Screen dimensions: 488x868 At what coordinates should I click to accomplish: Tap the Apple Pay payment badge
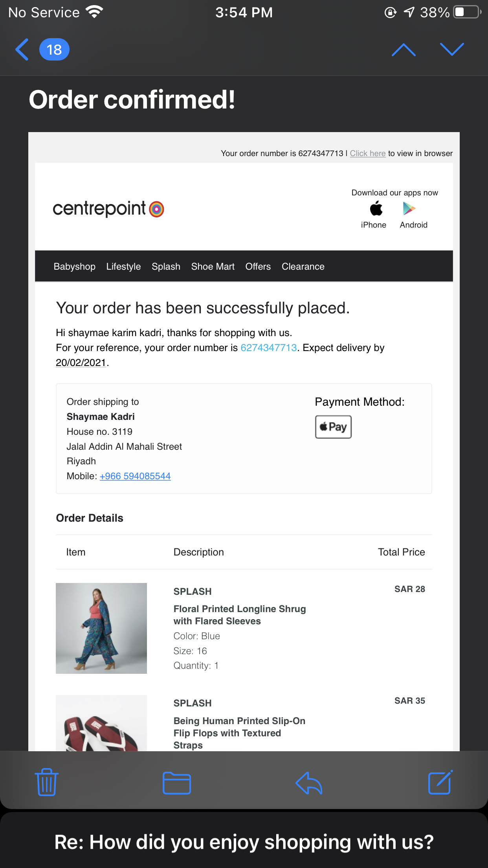click(x=333, y=427)
